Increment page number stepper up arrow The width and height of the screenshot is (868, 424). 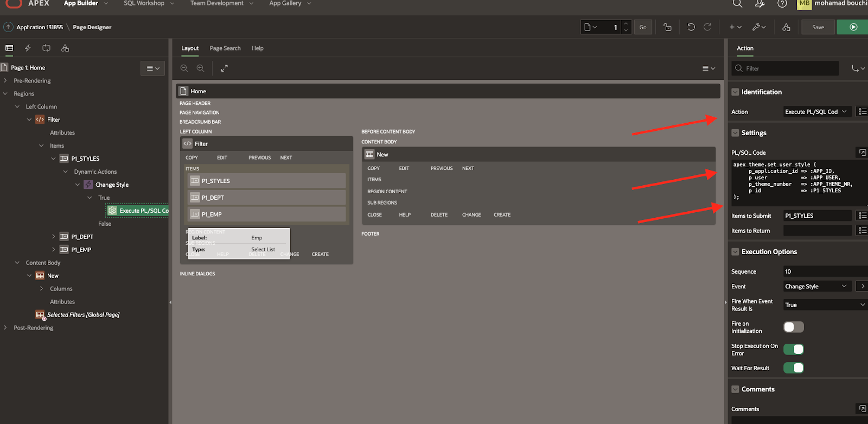(x=626, y=23)
